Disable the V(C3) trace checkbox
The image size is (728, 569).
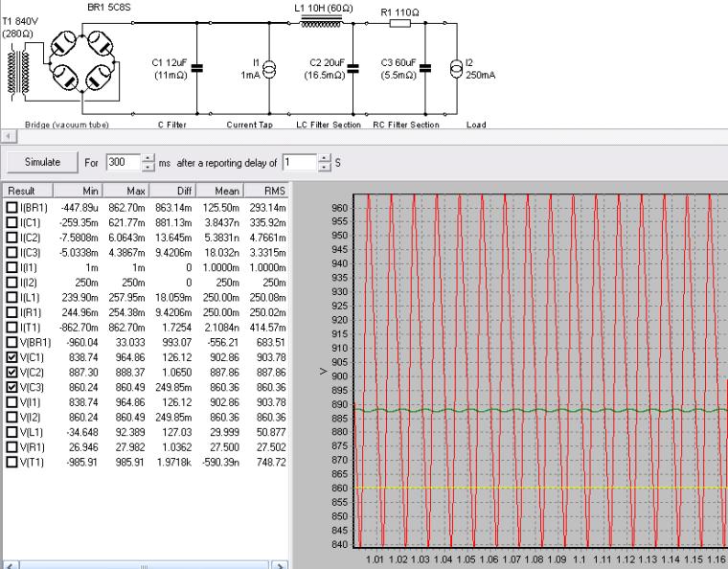[x=11, y=386]
